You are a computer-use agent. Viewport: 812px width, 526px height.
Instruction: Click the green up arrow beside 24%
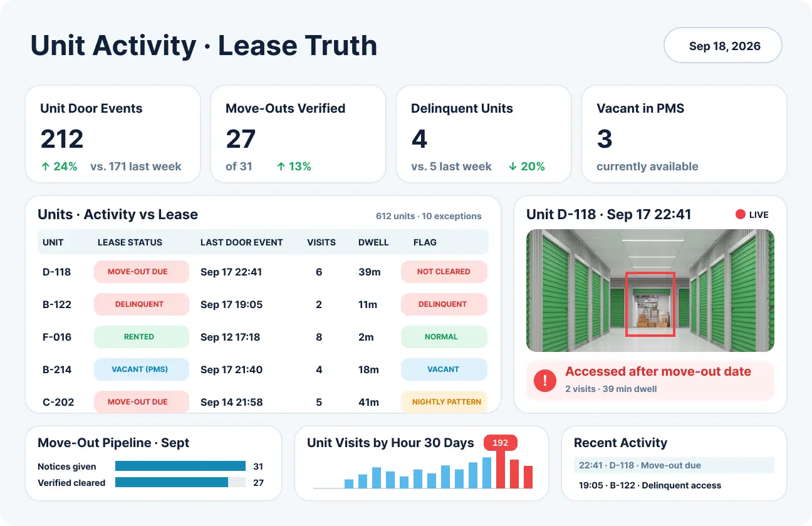coord(44,167)
